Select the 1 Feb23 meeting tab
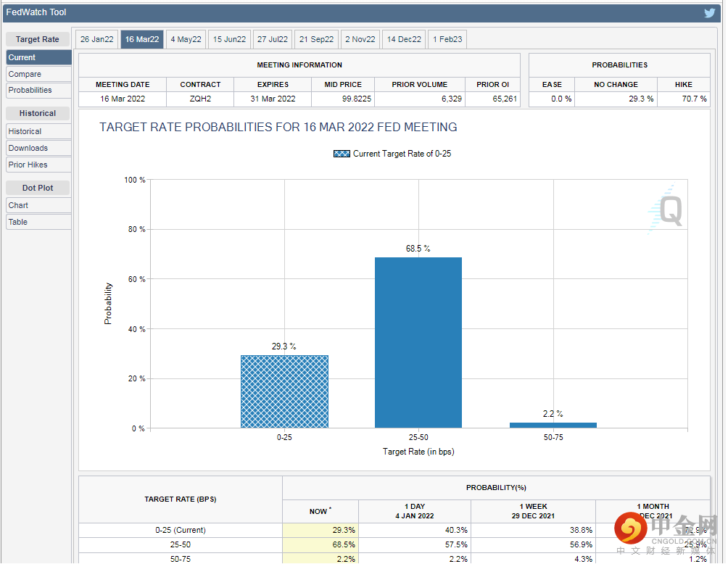 point(447,39)
